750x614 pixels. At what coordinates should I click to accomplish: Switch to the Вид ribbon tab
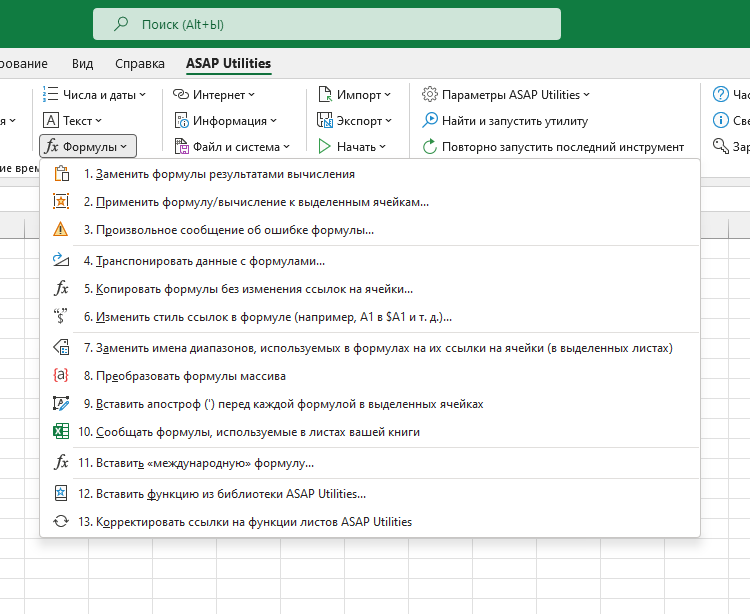coord(82,63)
